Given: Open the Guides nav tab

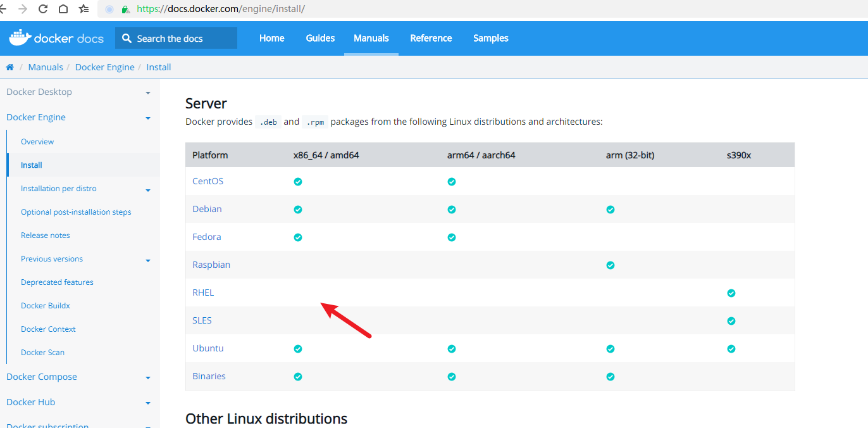Looking at the screenshot, I should click(x=320, y=38).
